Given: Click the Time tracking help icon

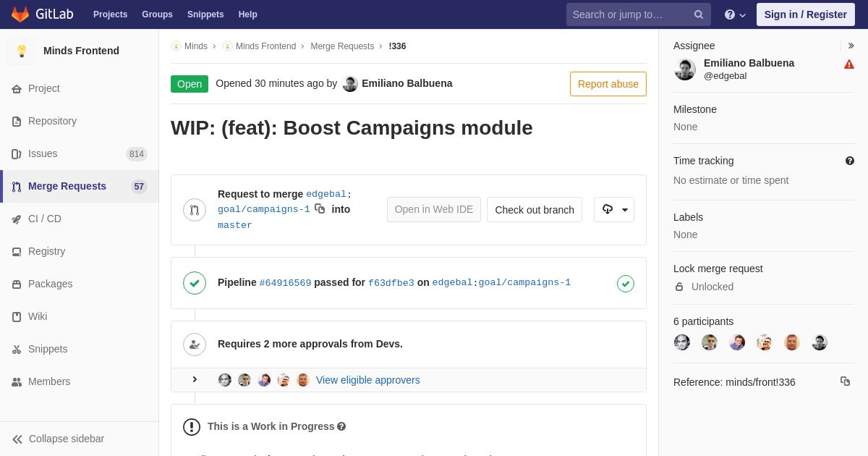Looking at the screenshot, I should coord(850,161).
